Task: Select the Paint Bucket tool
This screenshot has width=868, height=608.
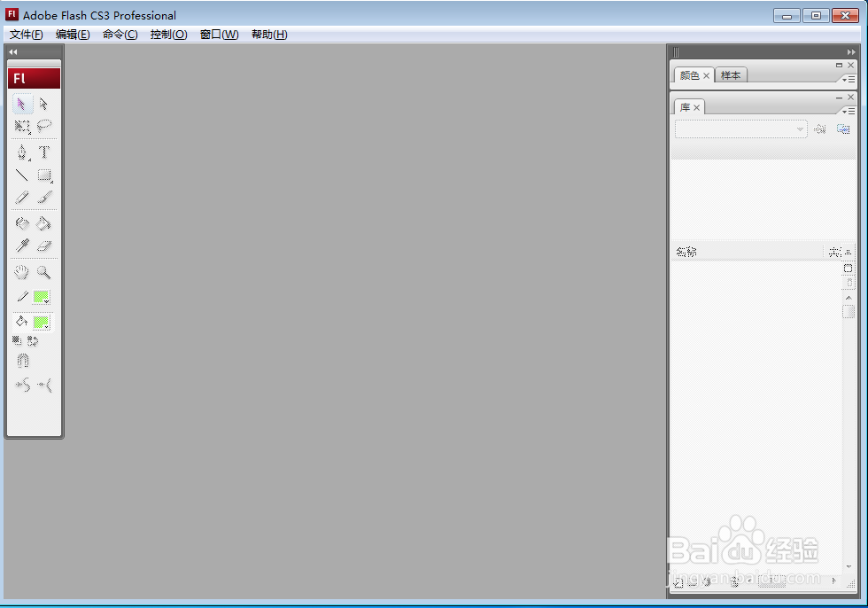Action: pyautogui.click(x=43, y=223)
